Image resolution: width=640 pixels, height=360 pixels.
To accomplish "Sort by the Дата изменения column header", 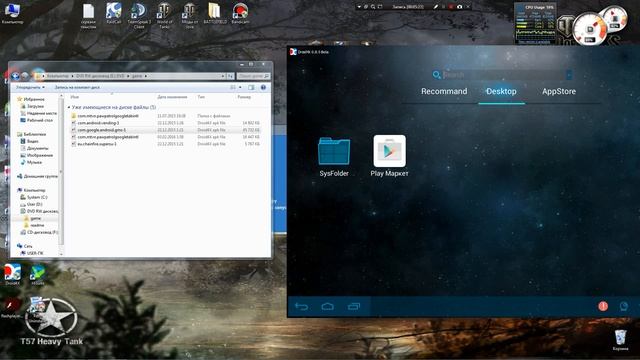I will (172, 97).
